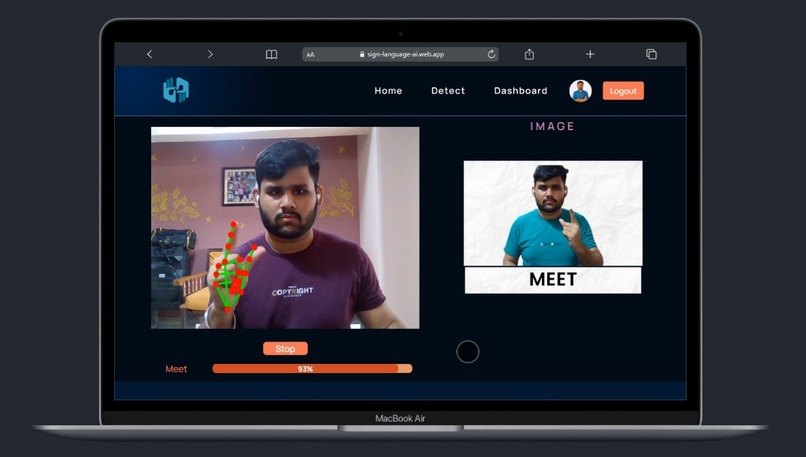The height and width of the screenshot is (457, 806).
Task: Go back with the browser back arrow
Action: click(150, 54)
